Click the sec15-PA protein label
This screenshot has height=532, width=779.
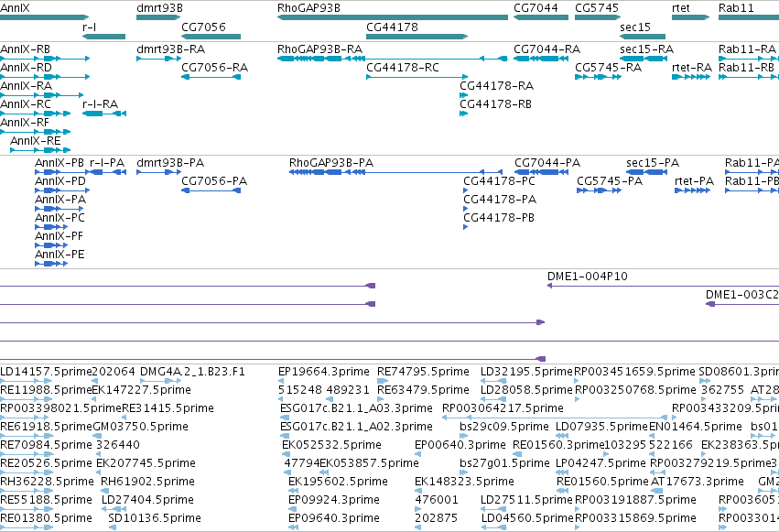pyautogui.click(x=653, y=163)
